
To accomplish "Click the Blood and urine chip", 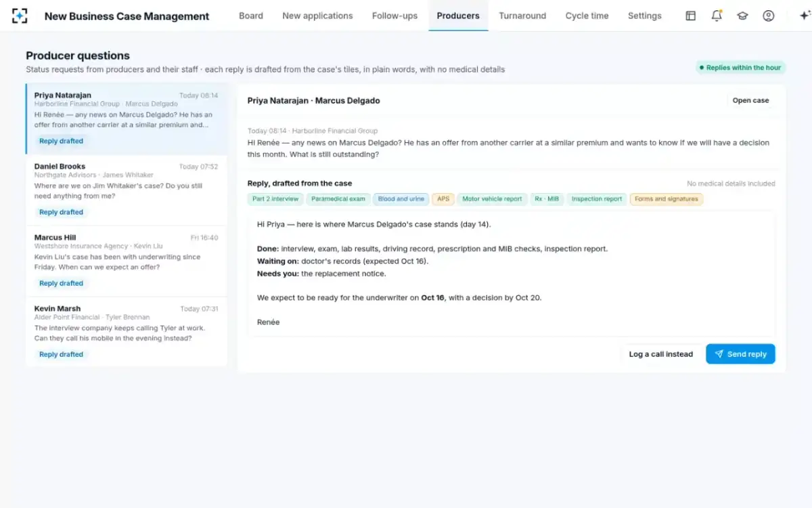I will [401, 199].
